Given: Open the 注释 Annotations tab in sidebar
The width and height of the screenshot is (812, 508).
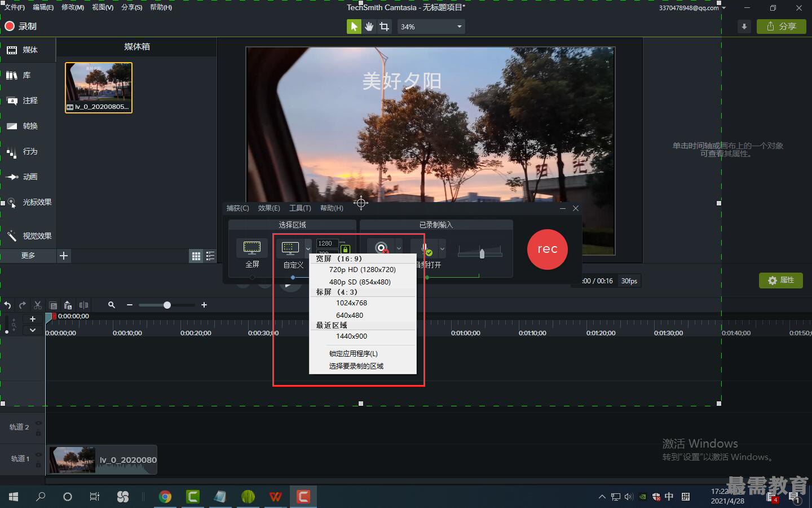Looking at the screenshot, I should click(28, 100).
